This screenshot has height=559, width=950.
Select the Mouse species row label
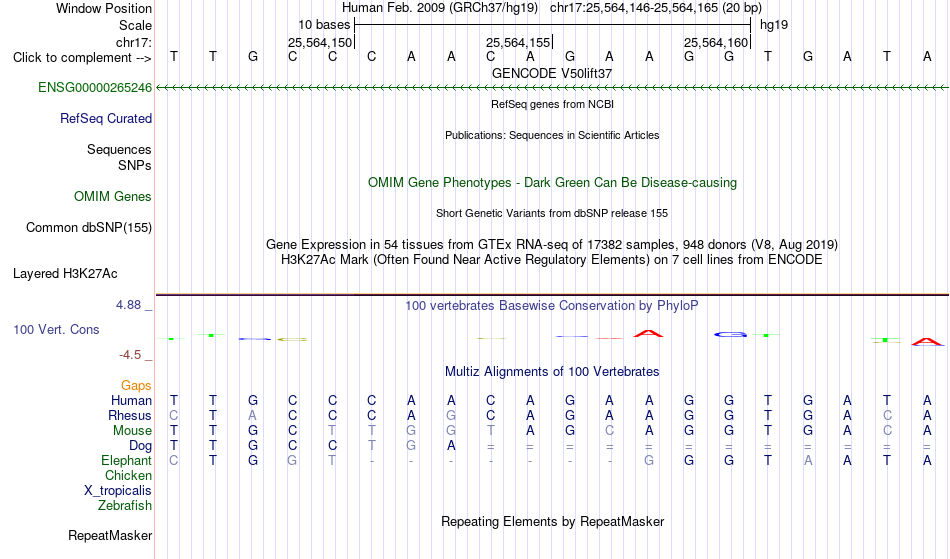(132, 431)
